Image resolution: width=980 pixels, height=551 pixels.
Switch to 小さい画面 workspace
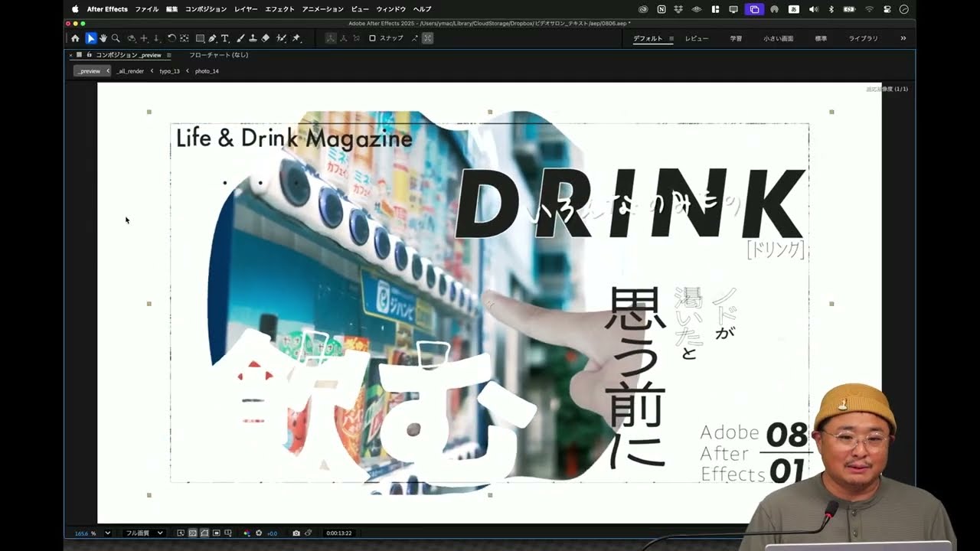[778, 38]
